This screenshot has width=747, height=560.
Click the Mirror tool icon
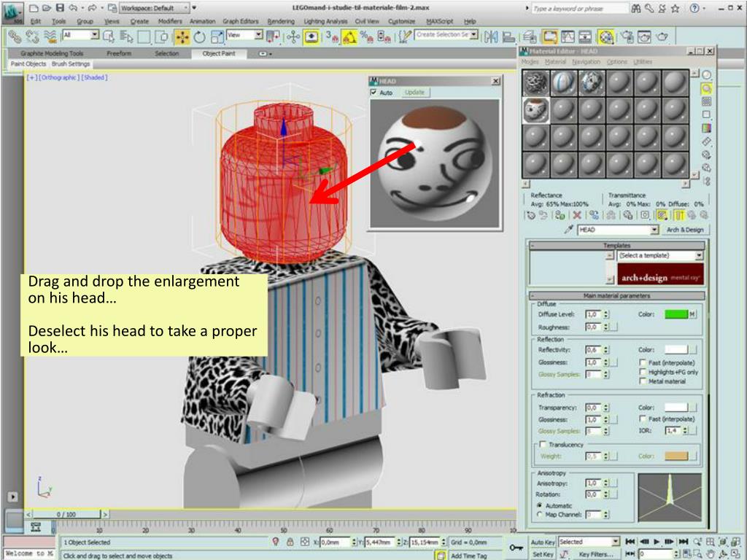click(491, 37)
